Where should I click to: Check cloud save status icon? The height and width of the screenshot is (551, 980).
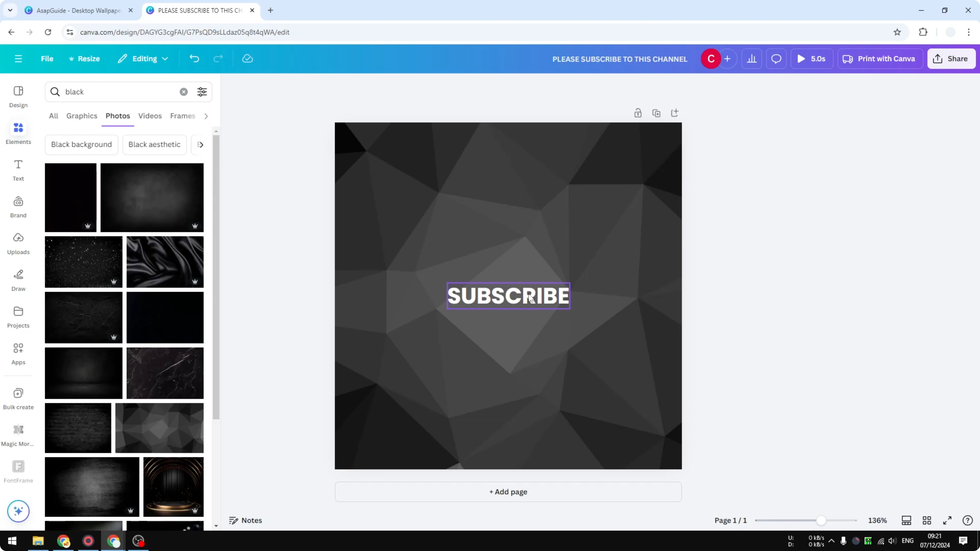[x=247, y=59]
